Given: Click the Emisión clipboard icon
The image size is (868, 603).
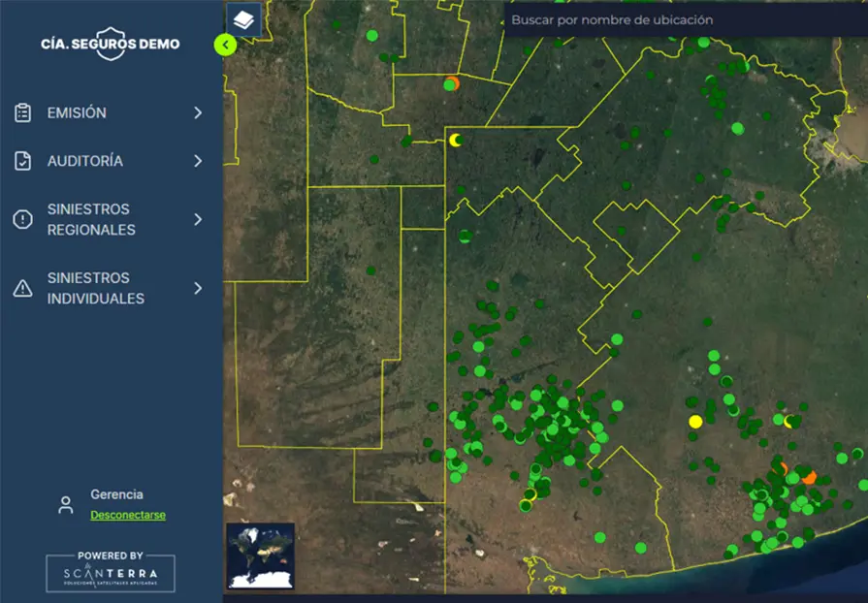Looking at the screenshot, I should click(23, 113).
